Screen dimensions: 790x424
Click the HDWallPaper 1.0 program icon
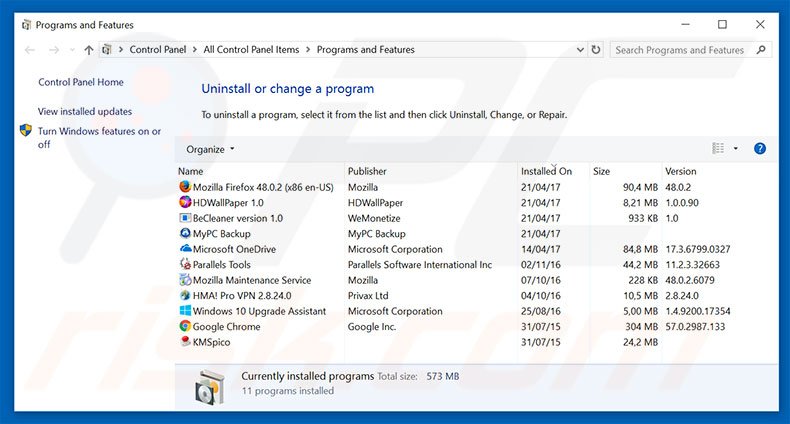click(185, 202)
